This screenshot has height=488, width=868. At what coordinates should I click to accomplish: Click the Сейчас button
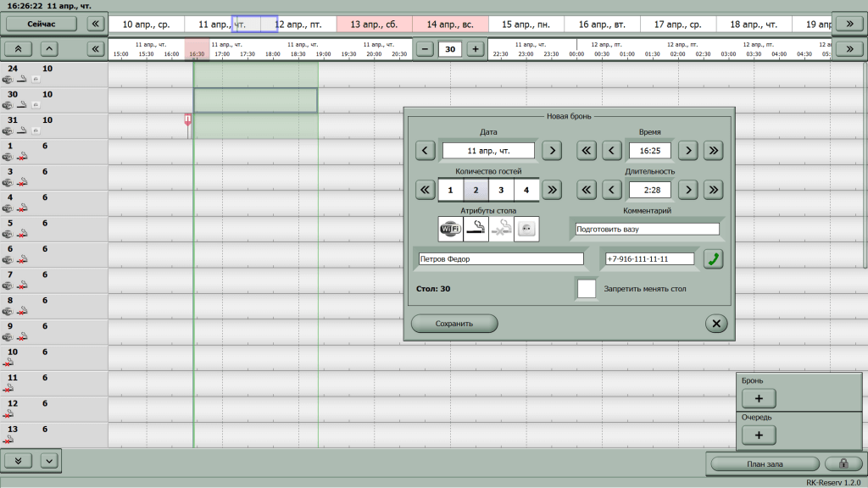coord(41,24)
